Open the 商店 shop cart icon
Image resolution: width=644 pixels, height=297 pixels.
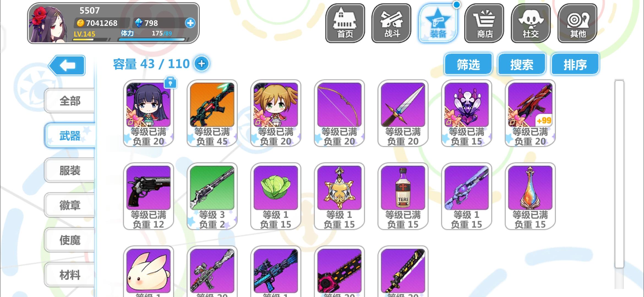coord(484,23)
